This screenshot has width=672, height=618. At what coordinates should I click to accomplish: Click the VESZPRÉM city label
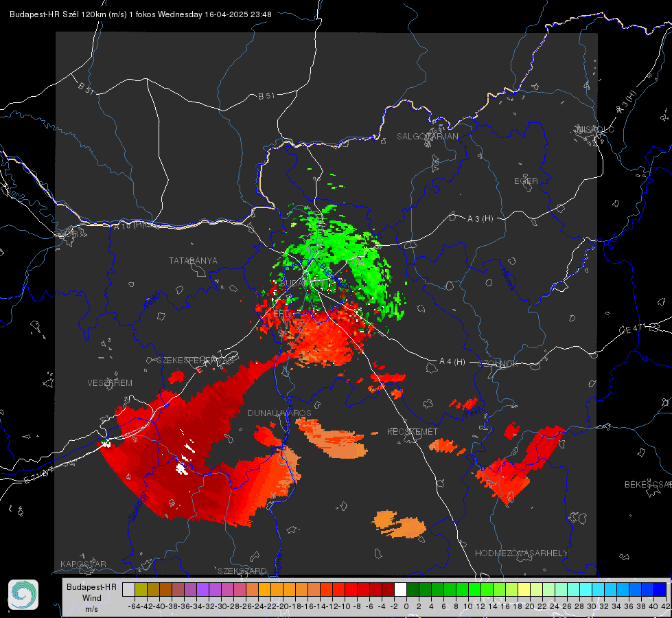pyautogui.click(x=110, y=382)
